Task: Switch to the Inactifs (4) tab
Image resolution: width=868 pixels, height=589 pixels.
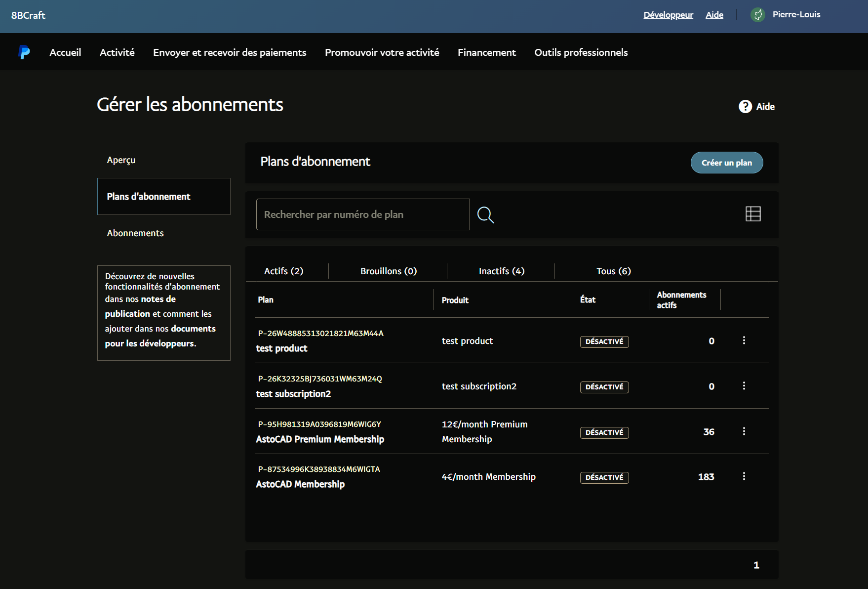Action: coord(502,271)
